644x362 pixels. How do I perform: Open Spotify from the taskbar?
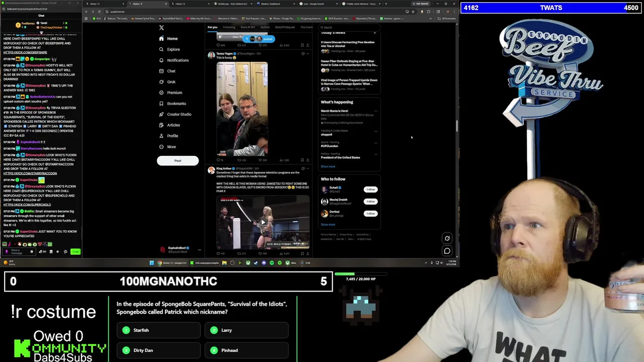[272, 263]
